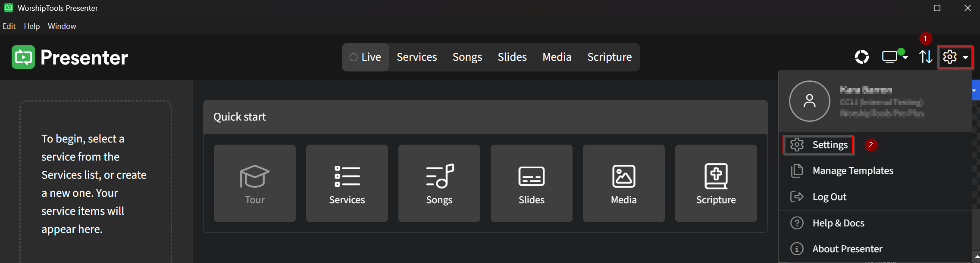
Task: Open Help & Docs from the menu
Action: pos(838,223)
